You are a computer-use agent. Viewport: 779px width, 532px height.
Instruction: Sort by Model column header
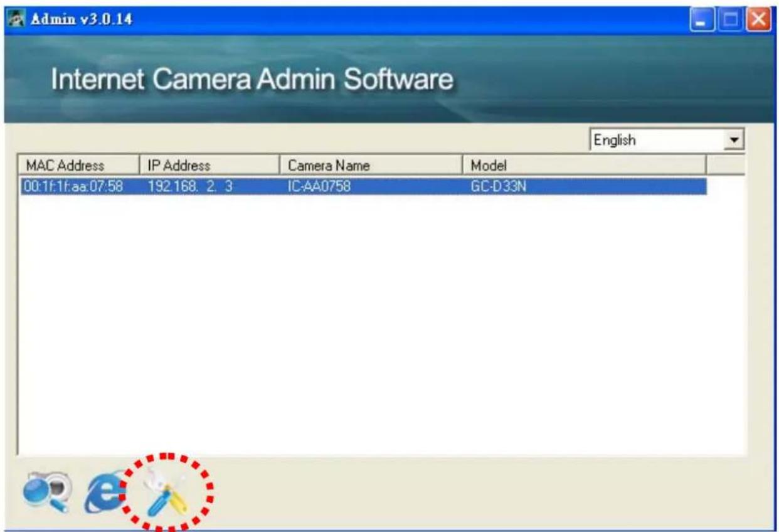point(584,166)
